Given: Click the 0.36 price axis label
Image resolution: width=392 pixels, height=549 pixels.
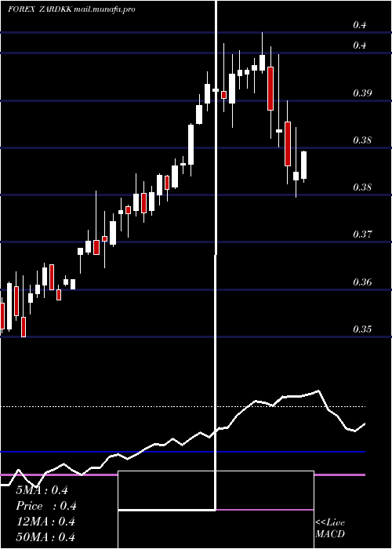Looking at the screenshot, I should coord(362,282).
